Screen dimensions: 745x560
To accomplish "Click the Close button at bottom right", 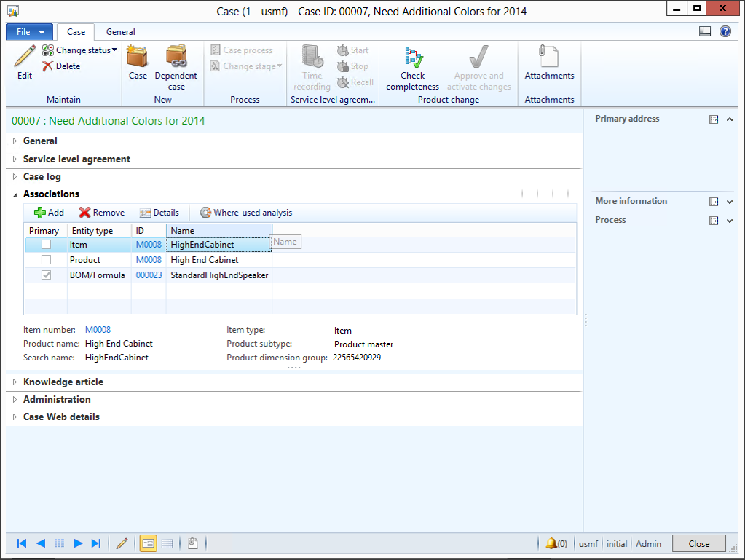I will (698, 543).
